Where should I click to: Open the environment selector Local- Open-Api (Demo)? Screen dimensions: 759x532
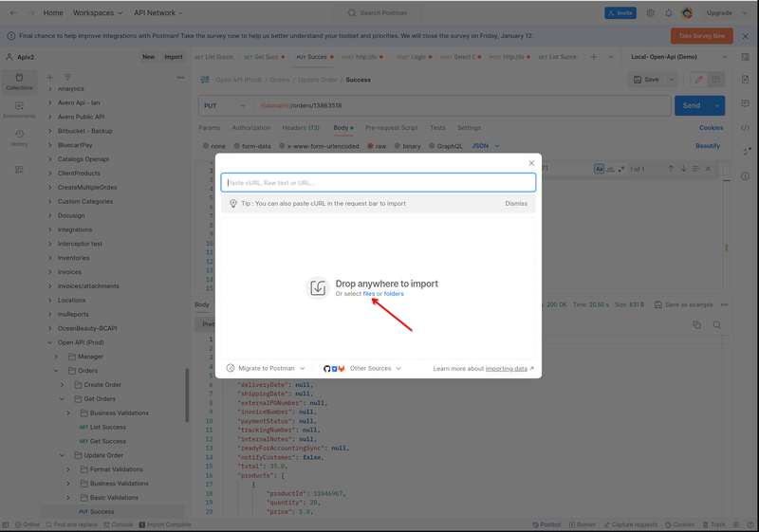(678, 57)
